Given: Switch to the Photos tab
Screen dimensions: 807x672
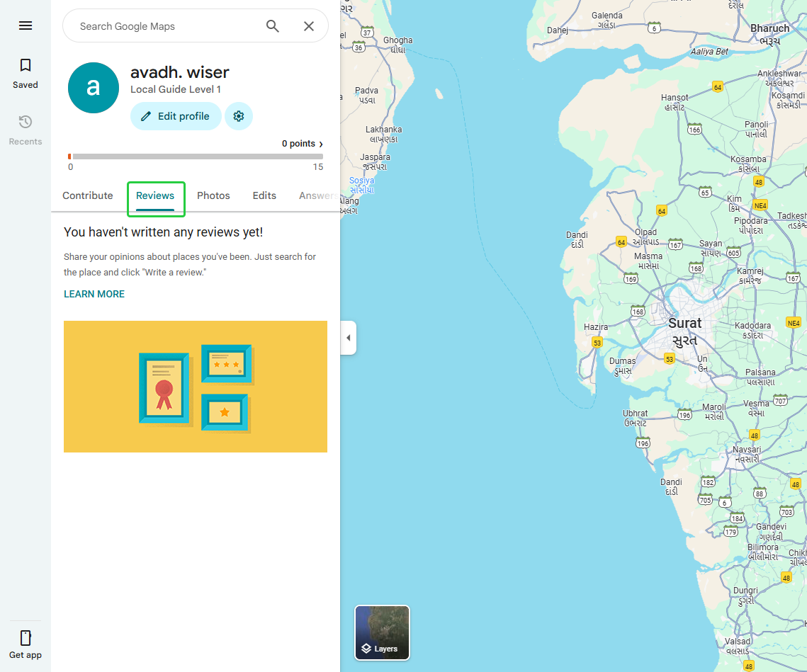Looking at the screenshot, I should [x=213, y=195].
